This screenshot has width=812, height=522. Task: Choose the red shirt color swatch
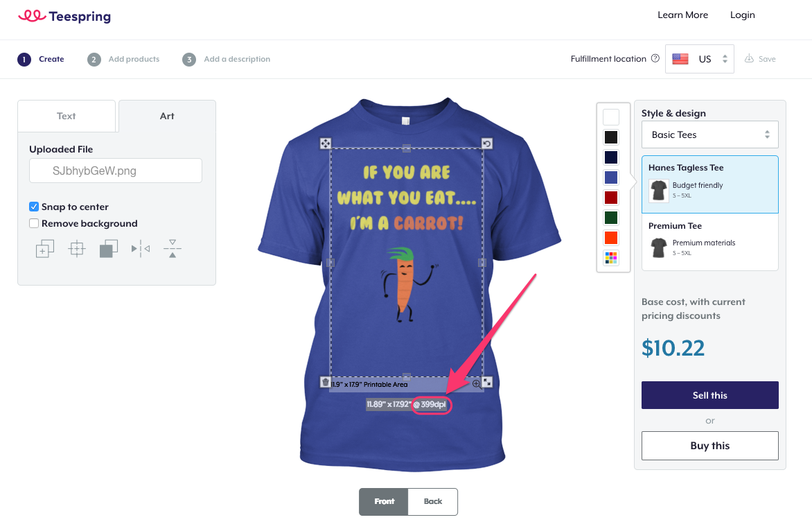(611, 198)
